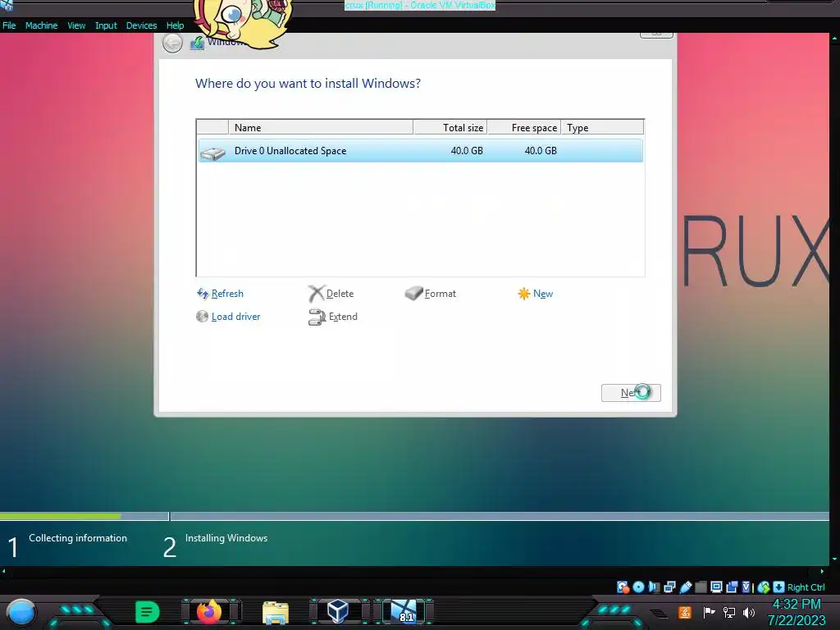Click the Name column header
This screenshot has height=630, width=840.
(321, 127)
